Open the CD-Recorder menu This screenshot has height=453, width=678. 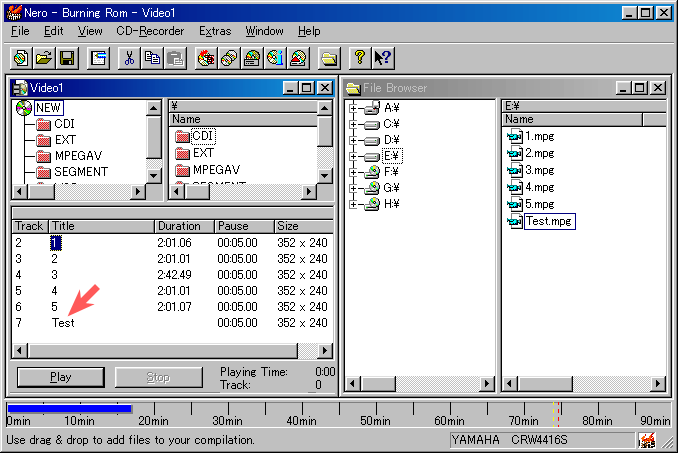coord(150,31)
